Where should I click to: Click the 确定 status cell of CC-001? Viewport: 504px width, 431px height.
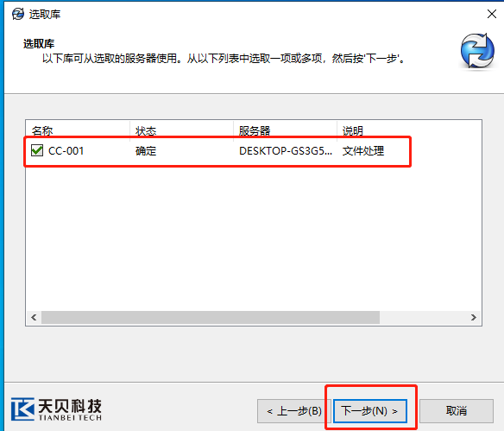coord(146,150)
